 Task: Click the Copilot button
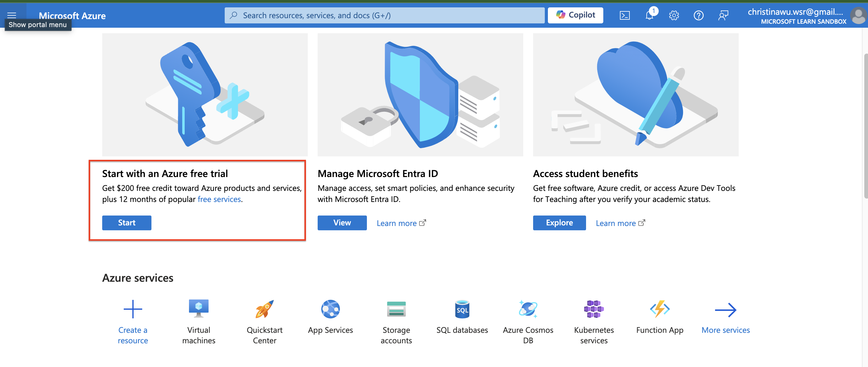coord(575,15)
